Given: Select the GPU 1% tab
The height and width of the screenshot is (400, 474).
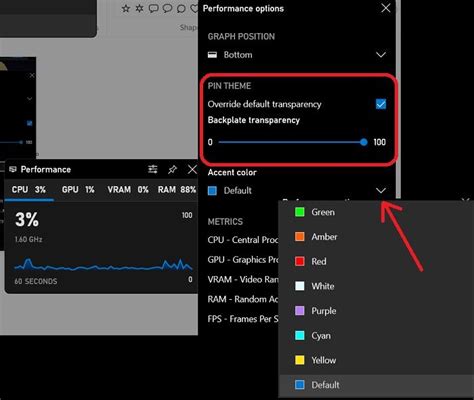Looking at the screenshot, I should click(78, 190).
